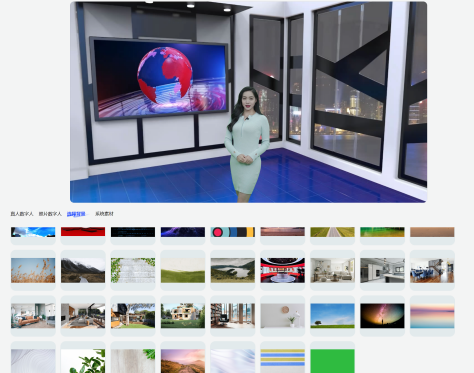This screenshot has width=474, height=373.
Task: Select the wall clock and lamp background
Action: point(283,316)
